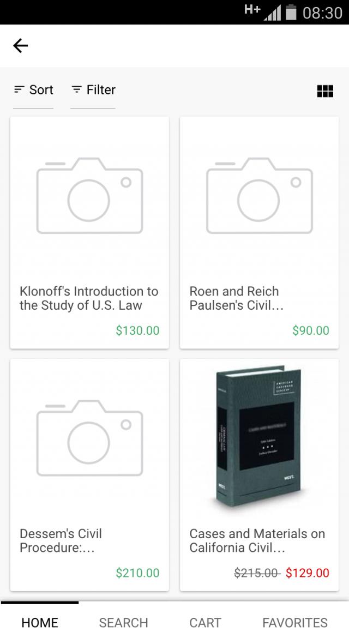Open the Sort options dropdown
The height and width of the screenshot is (644, 349).
point(34,90)
